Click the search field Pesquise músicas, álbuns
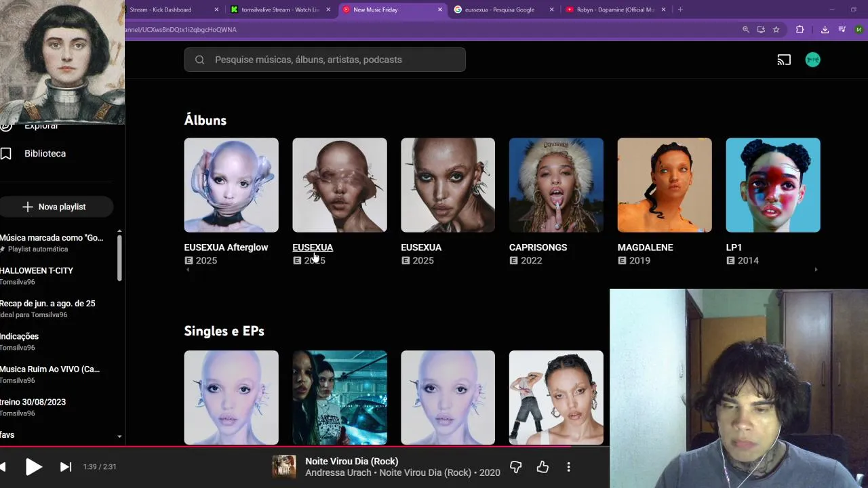Viewport: 868px width, 488px height. tap(325, 60)
